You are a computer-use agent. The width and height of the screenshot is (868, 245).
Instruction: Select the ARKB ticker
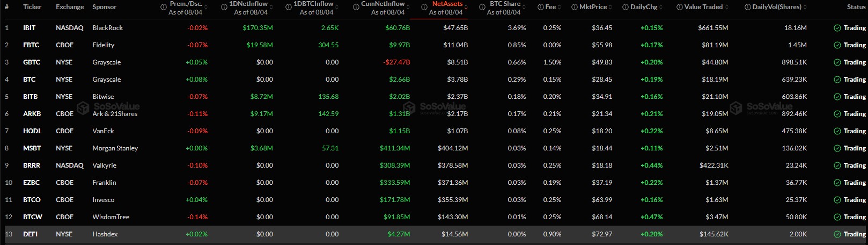32,114
